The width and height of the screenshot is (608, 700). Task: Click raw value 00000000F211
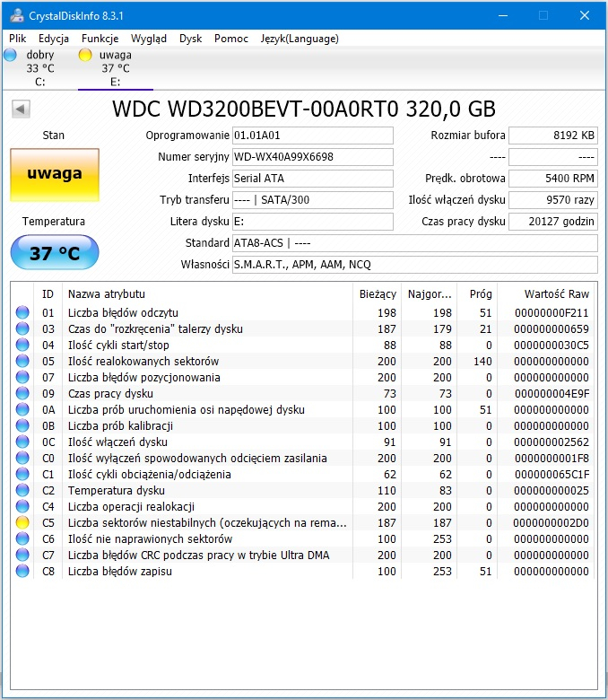tap(552, 312)
